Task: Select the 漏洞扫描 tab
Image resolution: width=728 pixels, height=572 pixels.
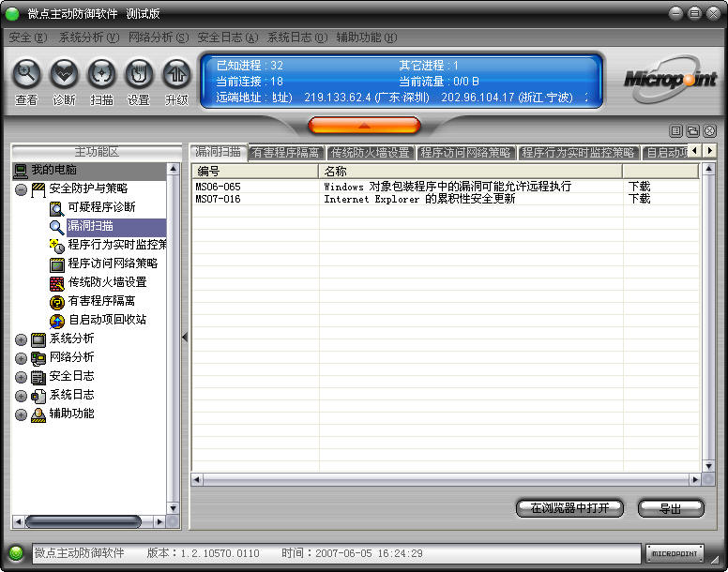Action: point(219,152)
